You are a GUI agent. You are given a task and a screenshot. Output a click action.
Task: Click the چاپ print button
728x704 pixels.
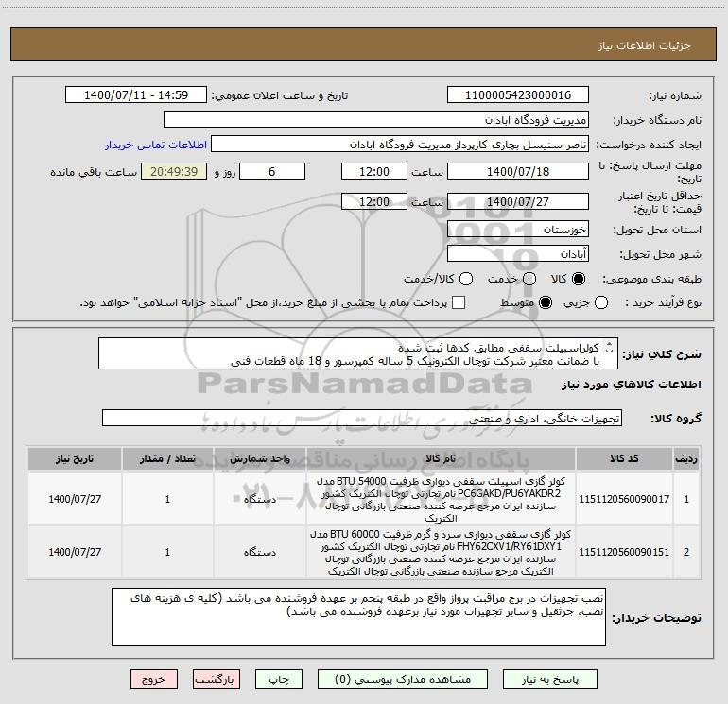[279, 679]
